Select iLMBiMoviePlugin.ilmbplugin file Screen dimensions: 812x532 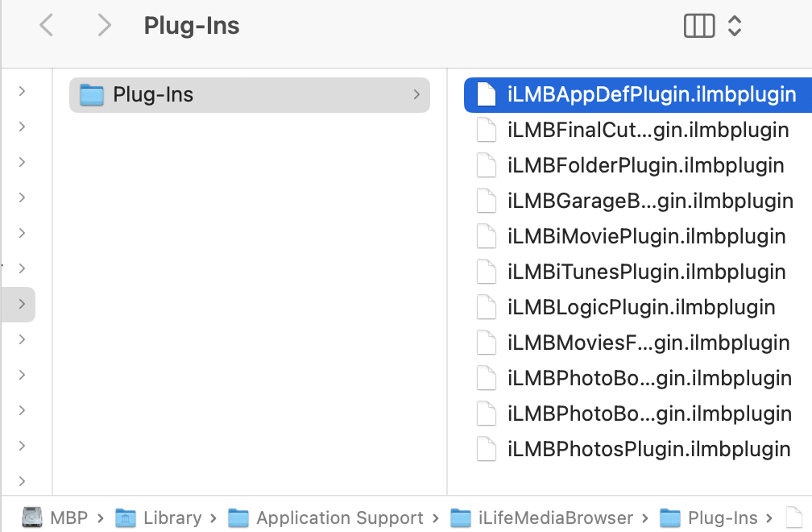pyautogui.click(x=638, y=237)
